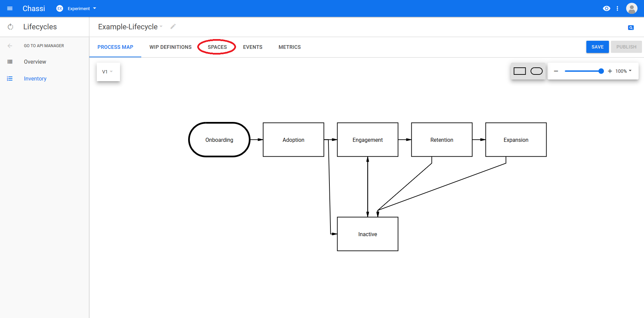Viewport: 644px width, 318px height.
Task: Click the Publish button
Action: (626, 47)
